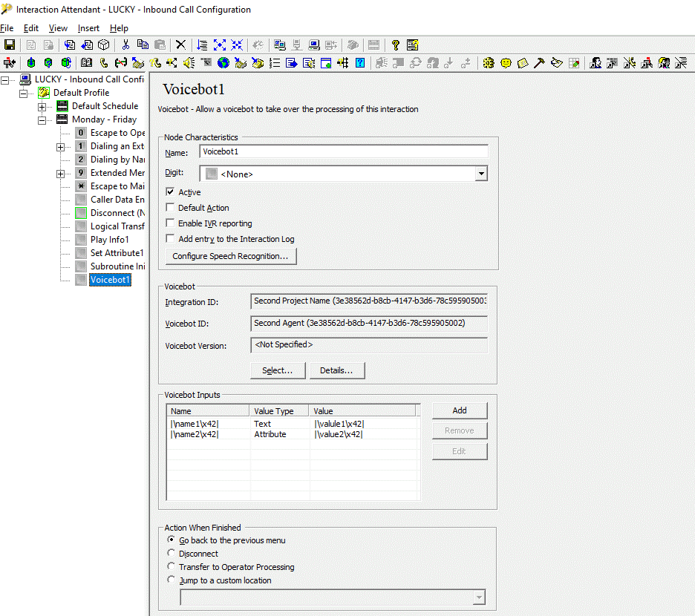Screen dimensions: 695x616
Task: Choose Transfer to Operator Processing option
Action: click(172, 567)
